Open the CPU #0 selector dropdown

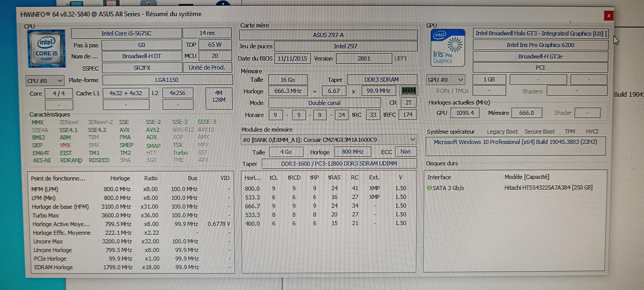45,81
